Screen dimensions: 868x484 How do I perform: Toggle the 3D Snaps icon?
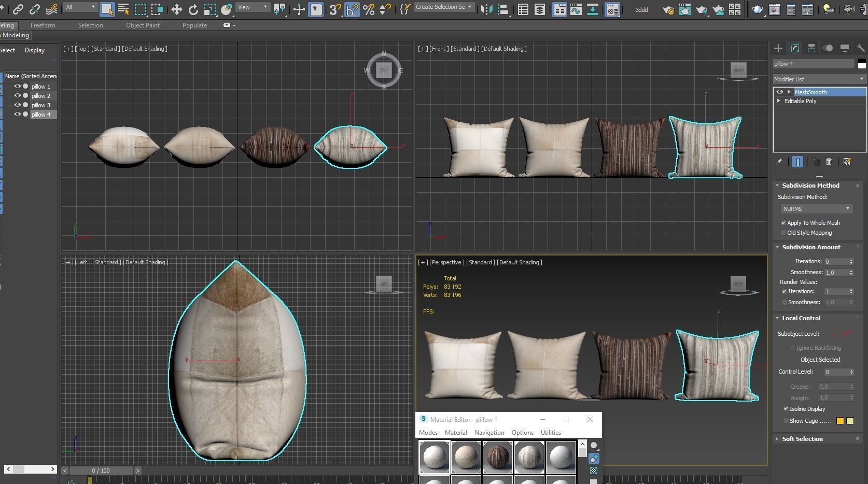tap(335, 9)
